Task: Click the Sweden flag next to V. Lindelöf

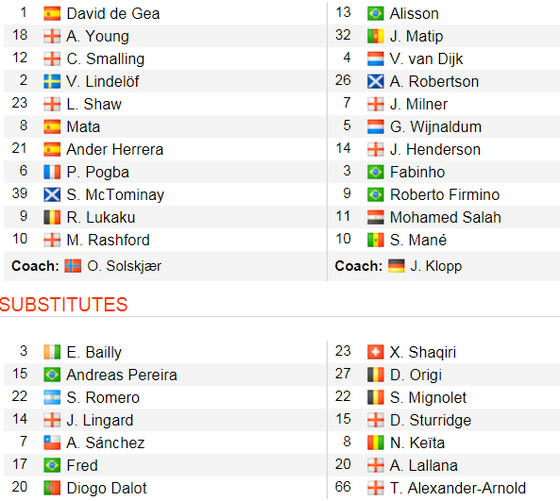Action: coord(52,81)
